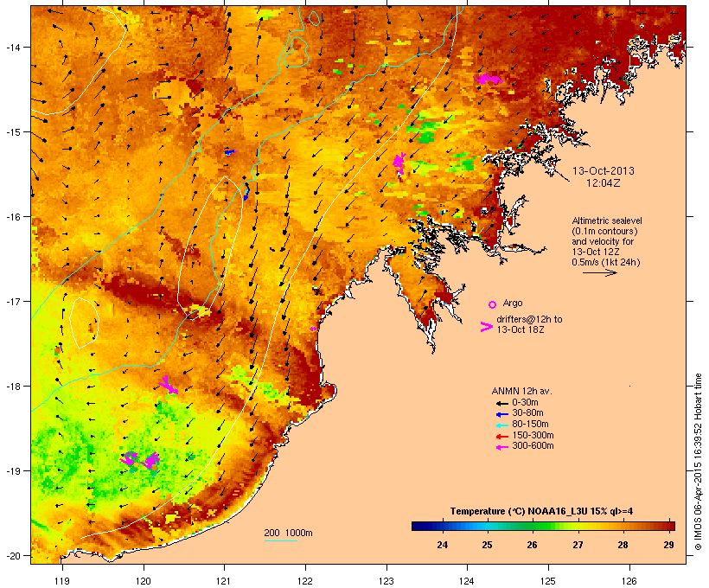Click the longitude label 119
The width and height of the screenshot is (709, 588).
pos(62,581)
